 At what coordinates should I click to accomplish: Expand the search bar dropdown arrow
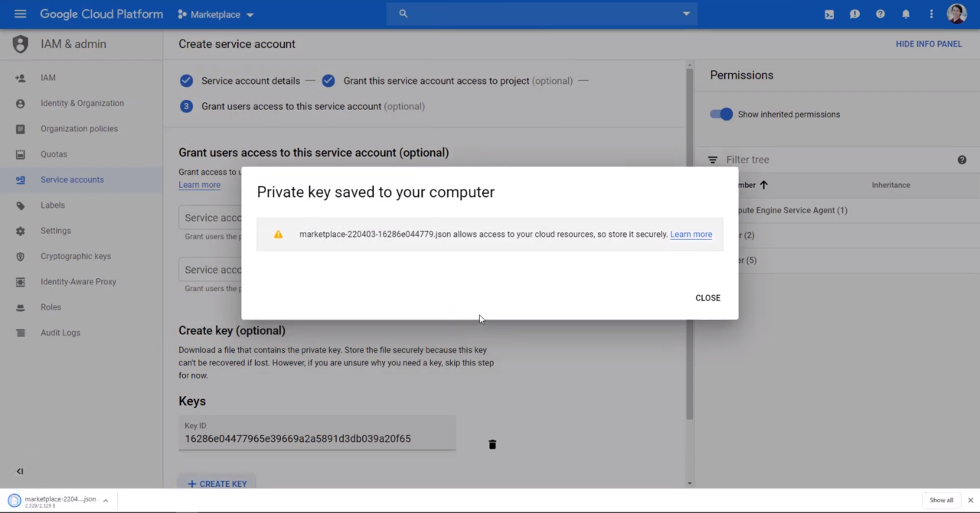686,14
